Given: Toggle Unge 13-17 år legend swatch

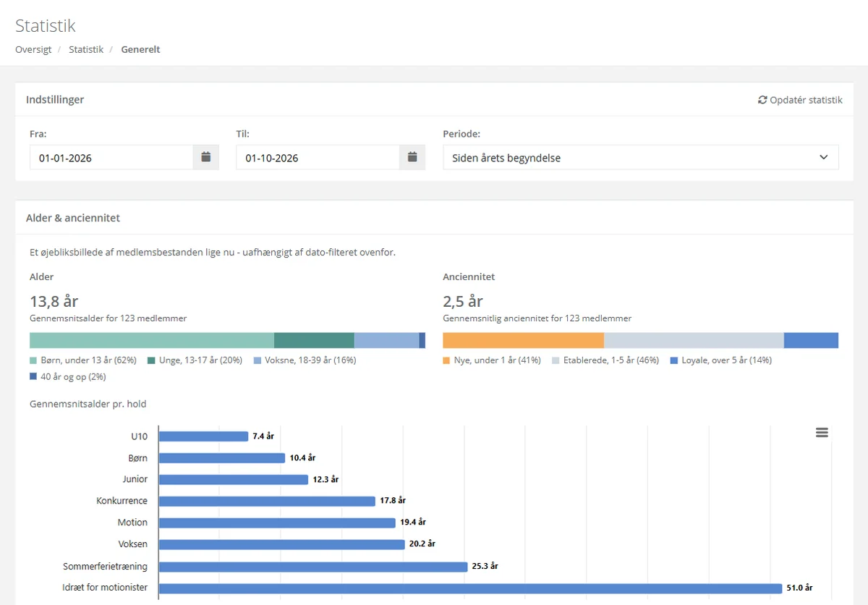Looking at the screenshot, I should [x=151, y=360].
